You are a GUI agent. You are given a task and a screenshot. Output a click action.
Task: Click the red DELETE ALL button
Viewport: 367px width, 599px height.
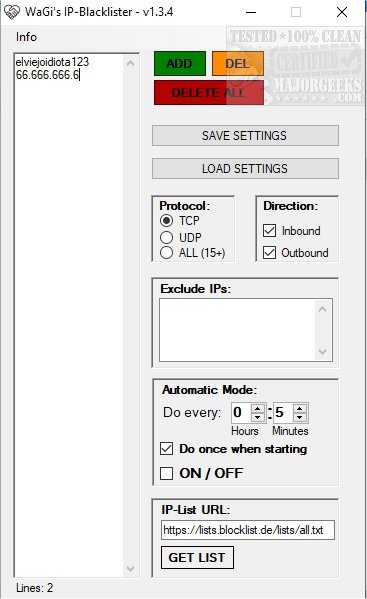pyautogui.click(x=209, y=92)
